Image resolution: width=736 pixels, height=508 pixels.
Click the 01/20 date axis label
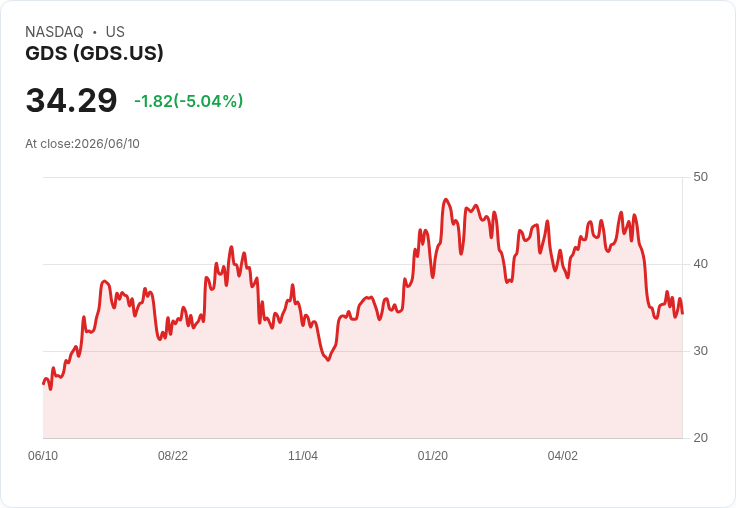[x=433, y=456]
